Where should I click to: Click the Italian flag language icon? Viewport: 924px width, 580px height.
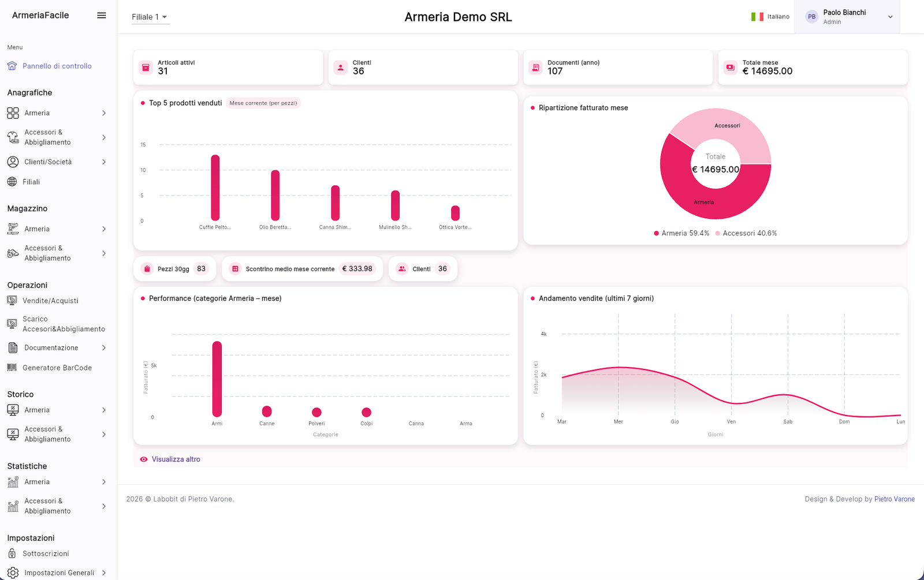coord(757,17)
